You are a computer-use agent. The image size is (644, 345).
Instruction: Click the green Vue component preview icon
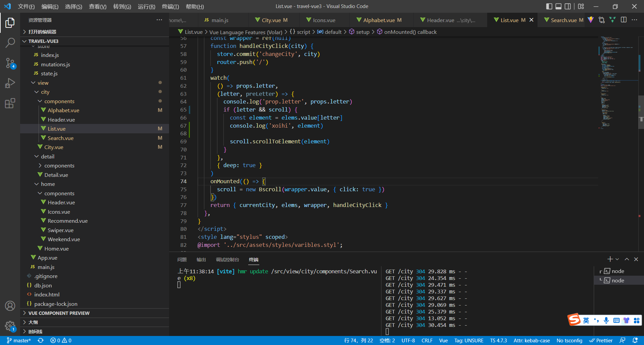[x=612, y=20]
